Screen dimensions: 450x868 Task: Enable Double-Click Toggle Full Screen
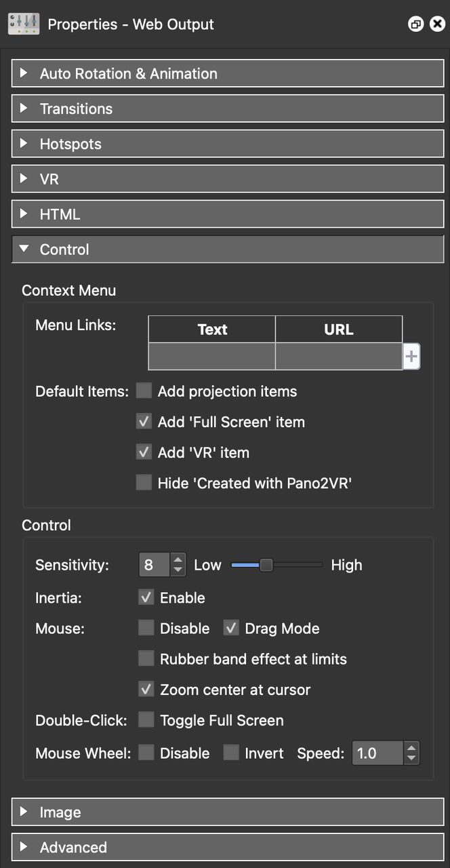tap(146, 719)
